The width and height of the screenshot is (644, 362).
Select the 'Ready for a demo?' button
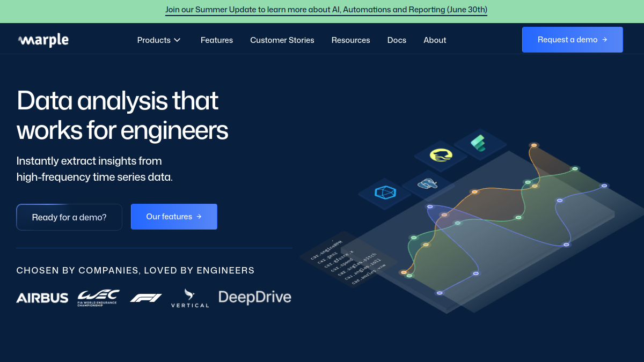(x=69, y=217)
